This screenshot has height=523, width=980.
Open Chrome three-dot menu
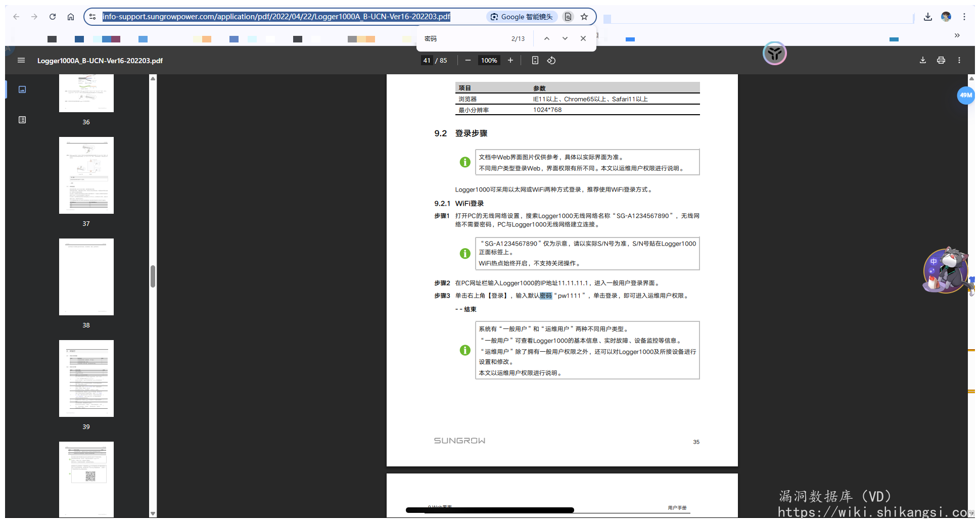(964, 17)
